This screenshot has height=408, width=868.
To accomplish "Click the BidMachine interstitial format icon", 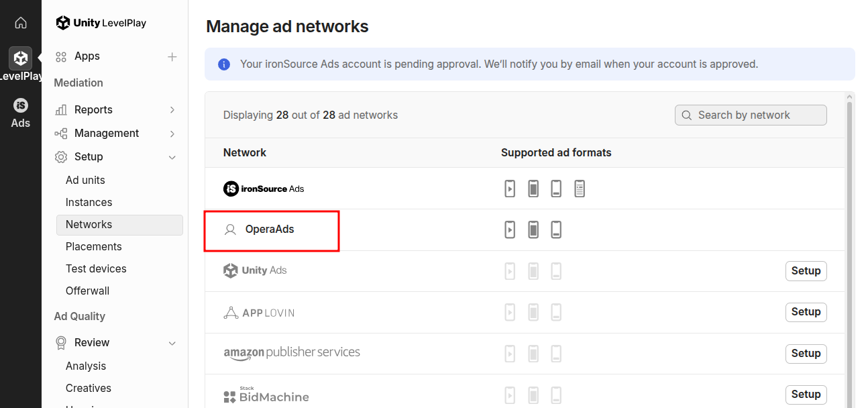I will [533, 395].
